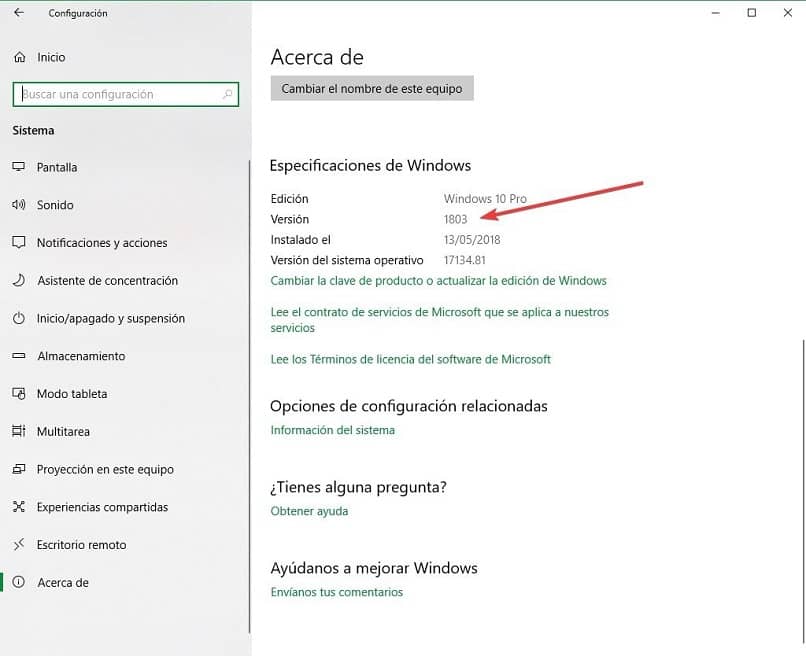
Task: Close the Configuración window
Action: click(787, 13)
